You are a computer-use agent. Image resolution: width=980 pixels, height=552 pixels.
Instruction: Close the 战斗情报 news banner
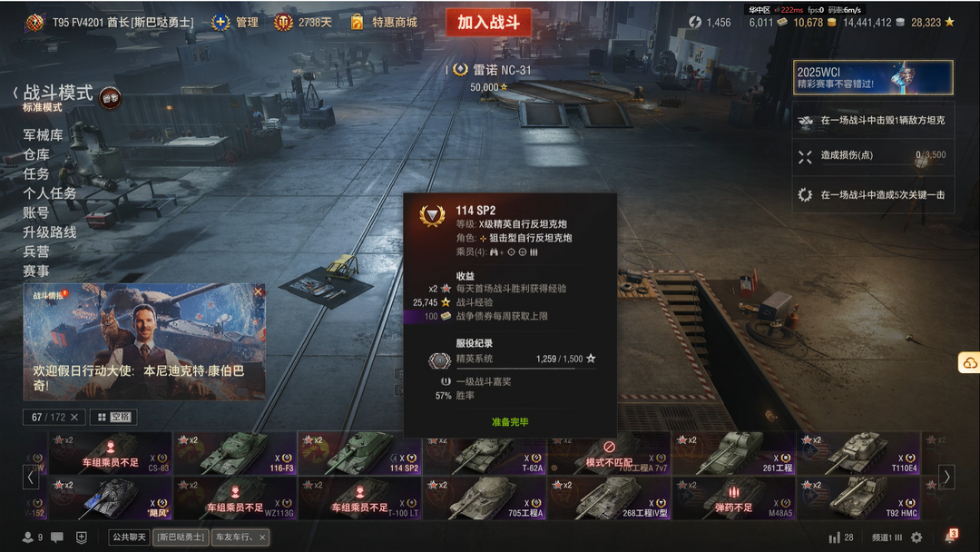(x=258, y=291)
